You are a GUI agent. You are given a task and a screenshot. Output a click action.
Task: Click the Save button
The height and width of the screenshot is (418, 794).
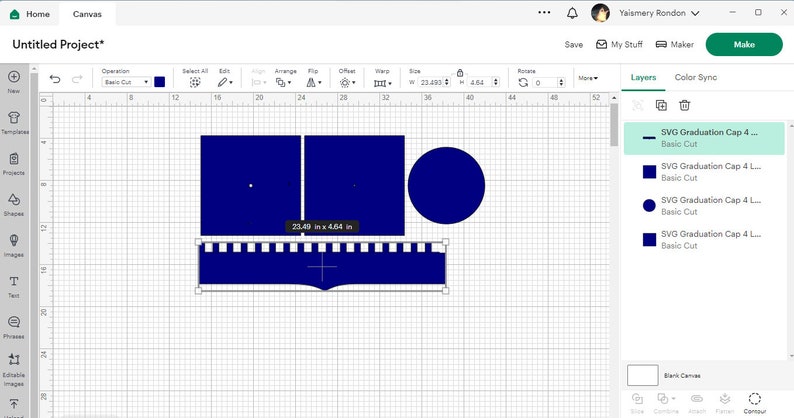point(574,45)
